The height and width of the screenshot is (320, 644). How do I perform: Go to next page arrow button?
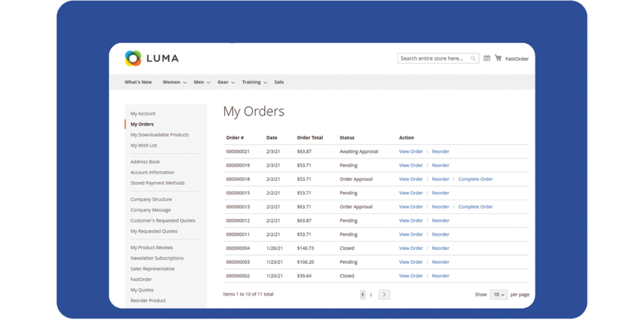coord(384,294)
